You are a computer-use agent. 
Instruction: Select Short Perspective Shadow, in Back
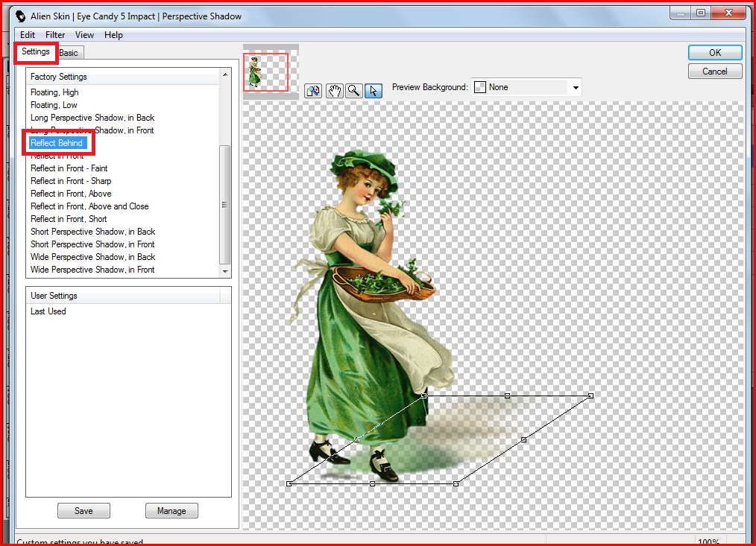[x=93, y=232]
